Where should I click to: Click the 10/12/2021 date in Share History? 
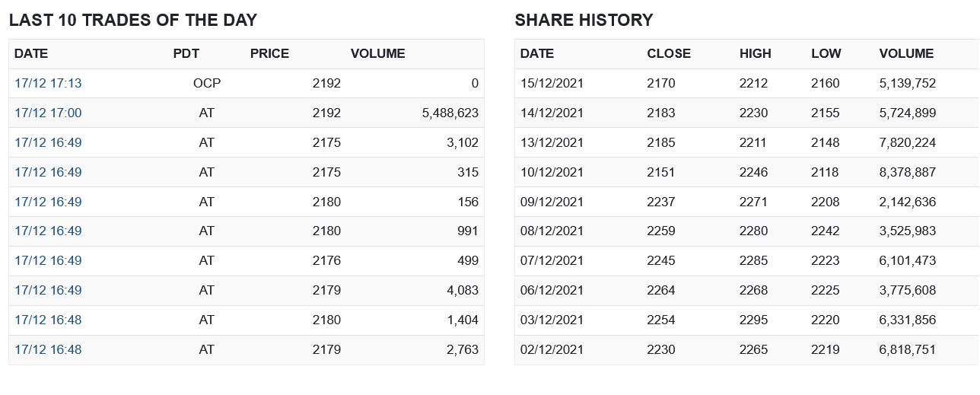tap(552, 173)
